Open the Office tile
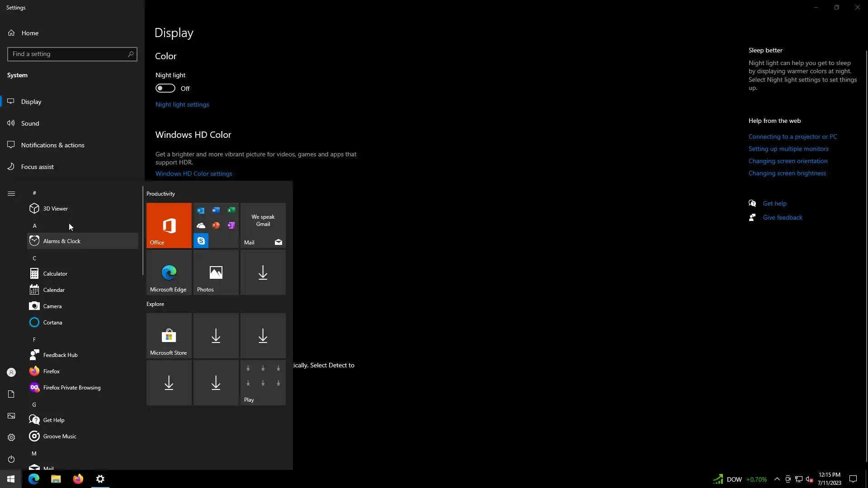 click(x=169, y=225)
